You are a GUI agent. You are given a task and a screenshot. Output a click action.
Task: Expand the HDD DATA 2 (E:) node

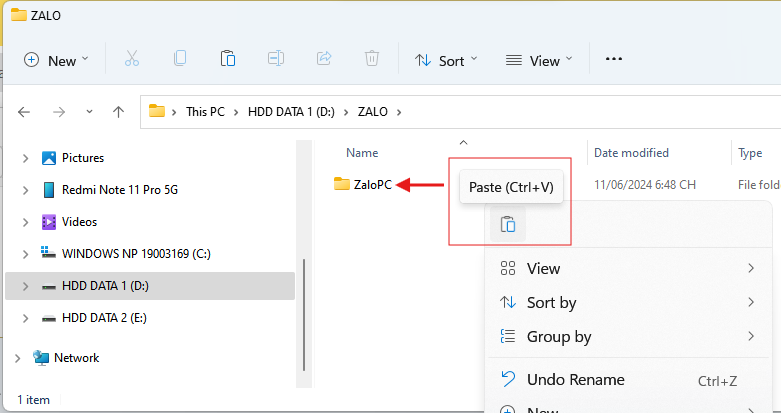[25, 318]
